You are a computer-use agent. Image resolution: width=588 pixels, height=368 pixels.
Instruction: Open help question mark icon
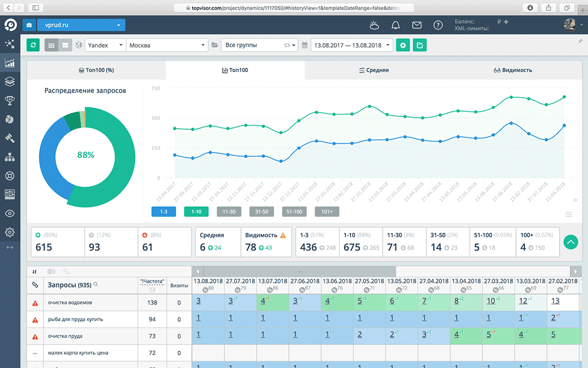click(438, 25)
